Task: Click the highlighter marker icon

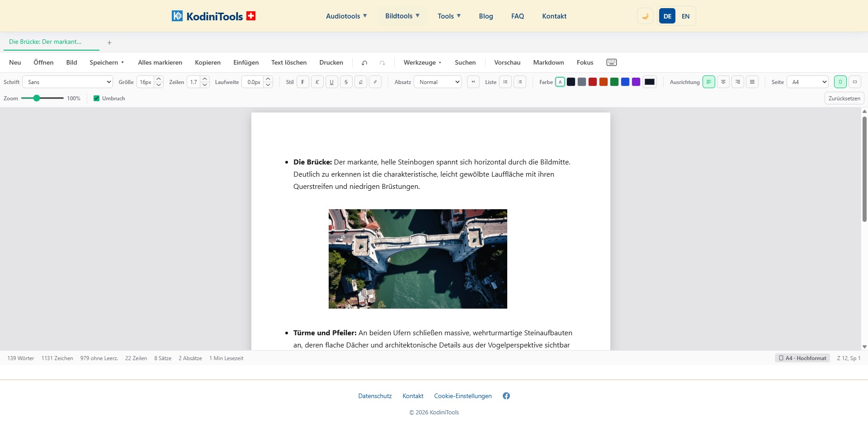Action: coord(360,82)
